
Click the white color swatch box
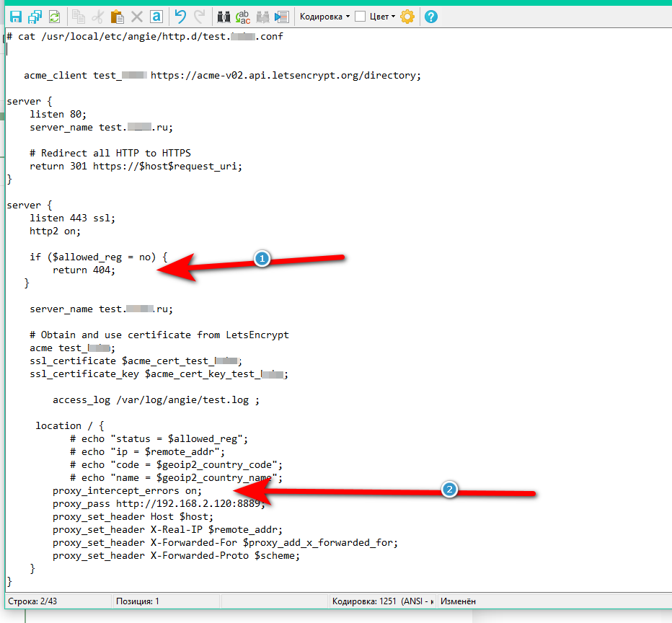coord(361,17)
